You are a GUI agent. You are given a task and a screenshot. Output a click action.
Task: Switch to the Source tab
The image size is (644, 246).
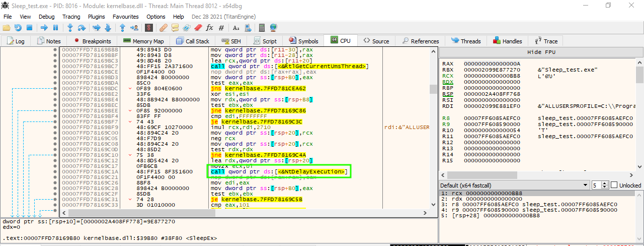click(376, 41)
